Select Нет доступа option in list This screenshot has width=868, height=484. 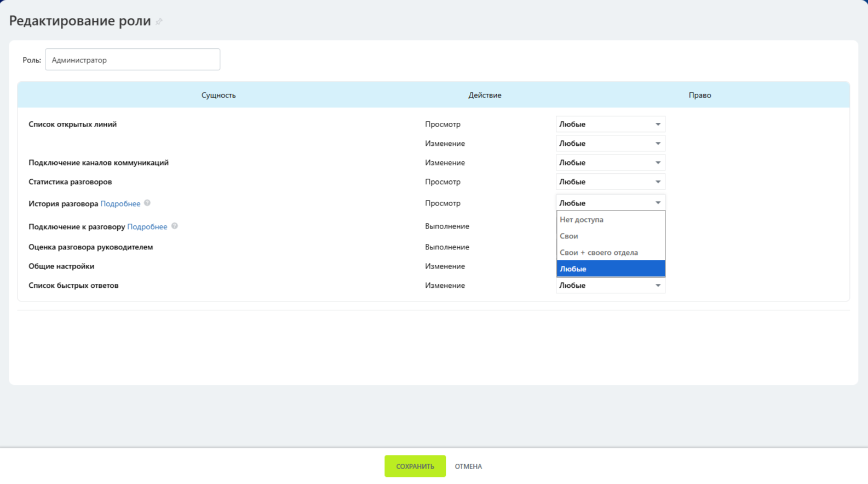(x=582, y=219)
